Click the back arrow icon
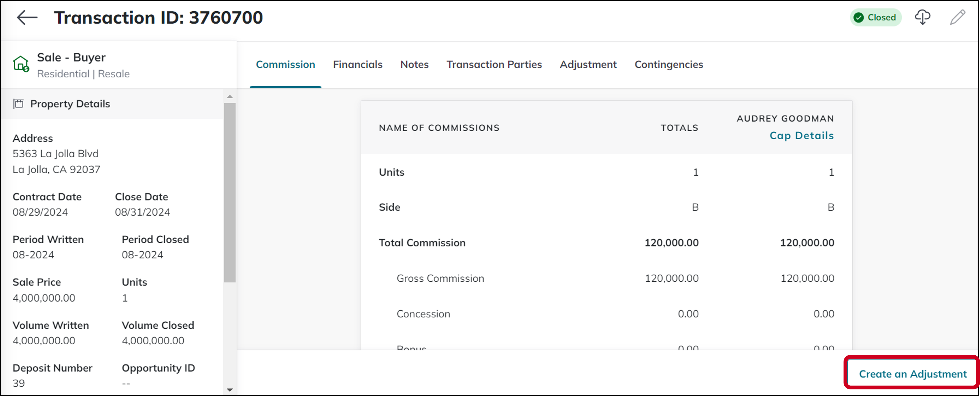Viewport: 980px width, 396px height. tap(27, 18)
